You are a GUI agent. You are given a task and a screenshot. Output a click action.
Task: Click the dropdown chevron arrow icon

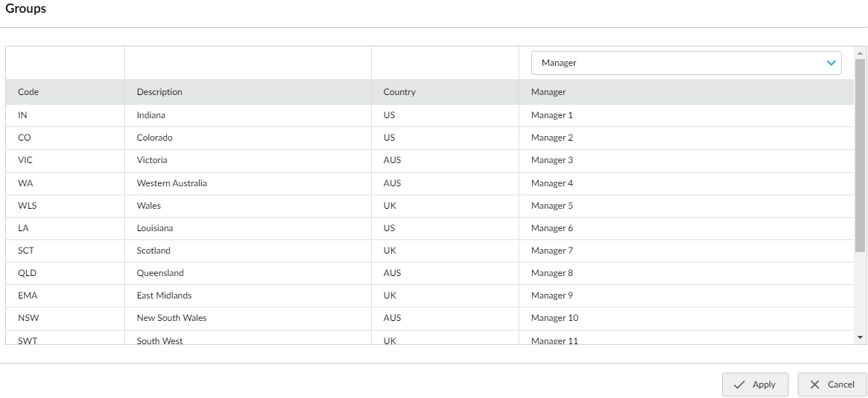tap(831, 64)
